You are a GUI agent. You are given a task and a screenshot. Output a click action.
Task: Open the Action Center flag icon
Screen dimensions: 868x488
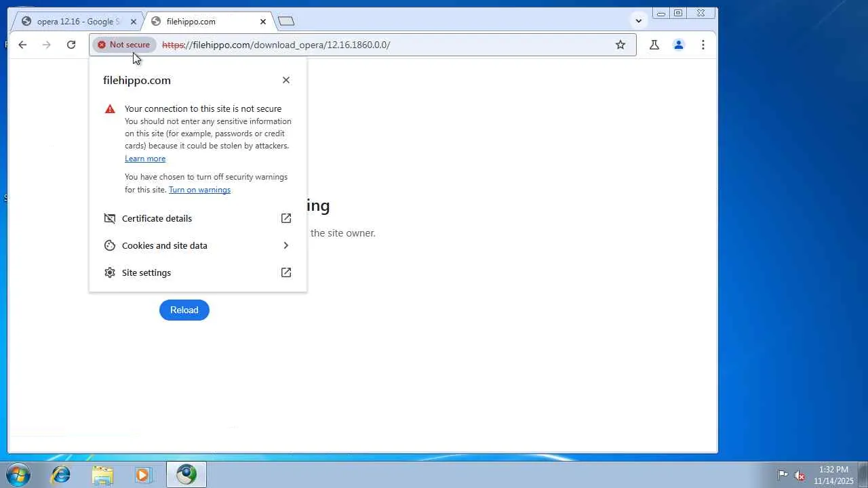pos(783,475)
